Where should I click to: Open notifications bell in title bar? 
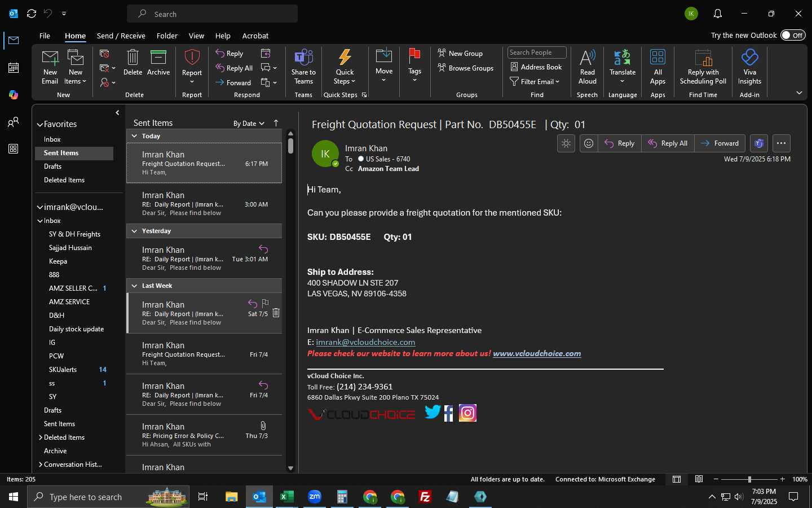(717, 14)
